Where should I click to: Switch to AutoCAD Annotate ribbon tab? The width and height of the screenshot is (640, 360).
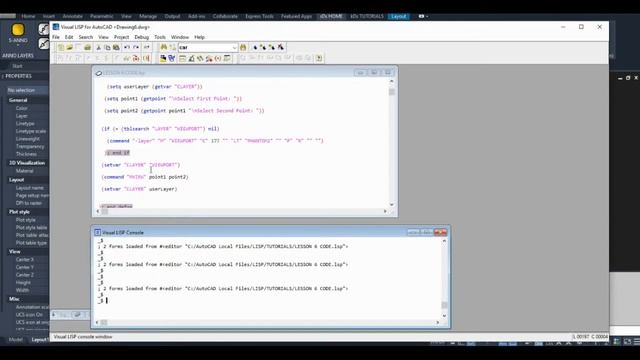[73, 16]
